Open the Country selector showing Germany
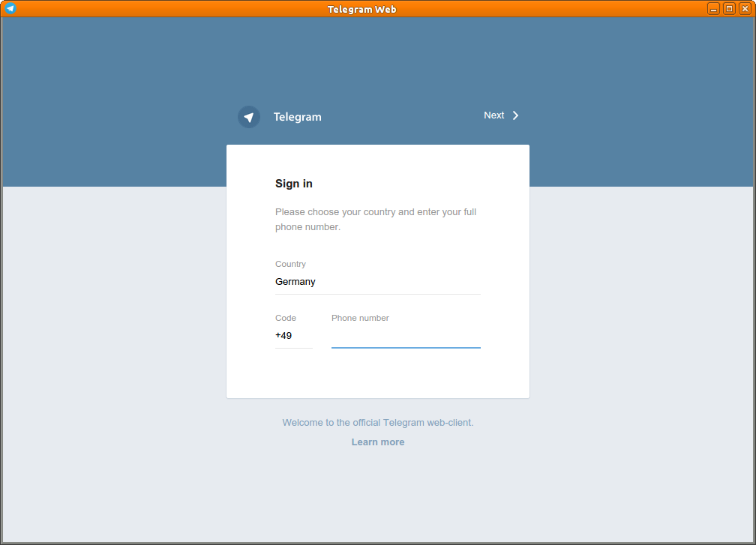 click(377, 282)
